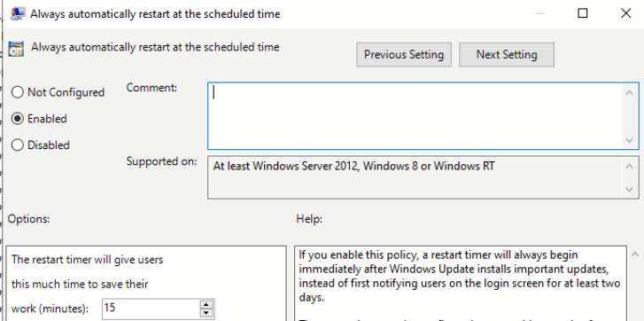Go to Previous Setting
Image resolution: width=644 pixels, height=321 pixels.
point(404,55)
